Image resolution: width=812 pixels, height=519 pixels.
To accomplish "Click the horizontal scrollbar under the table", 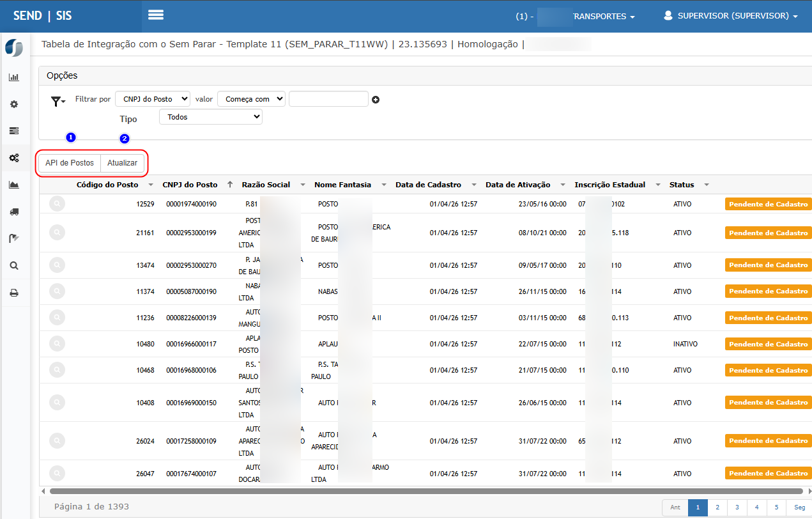I will point(422,491).
